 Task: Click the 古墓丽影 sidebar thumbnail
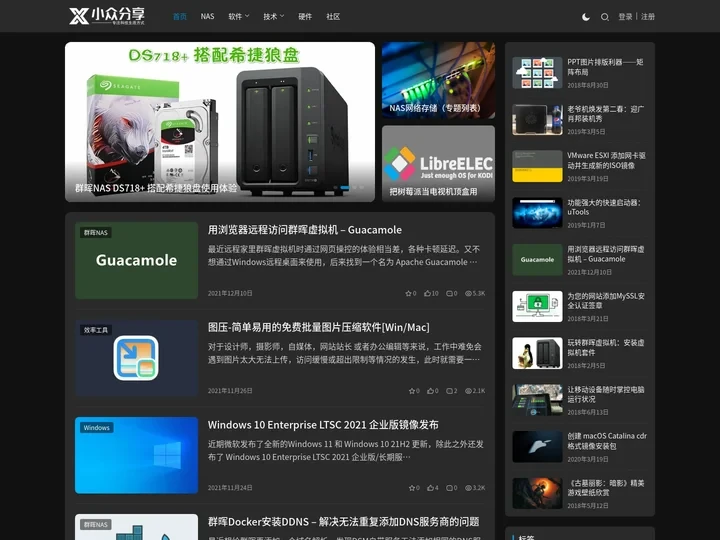coord(537,493)
